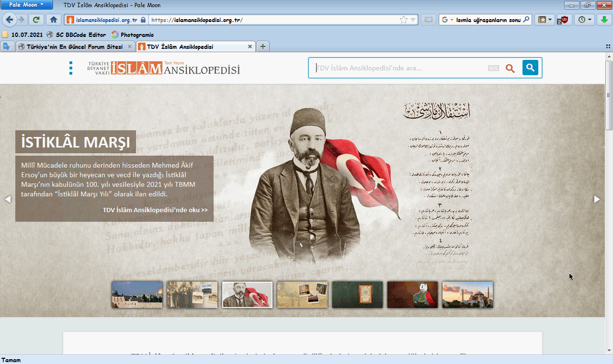Minimize the Pale Moon window
Viewport: 613px width, 364px height.
pos(571,5)
